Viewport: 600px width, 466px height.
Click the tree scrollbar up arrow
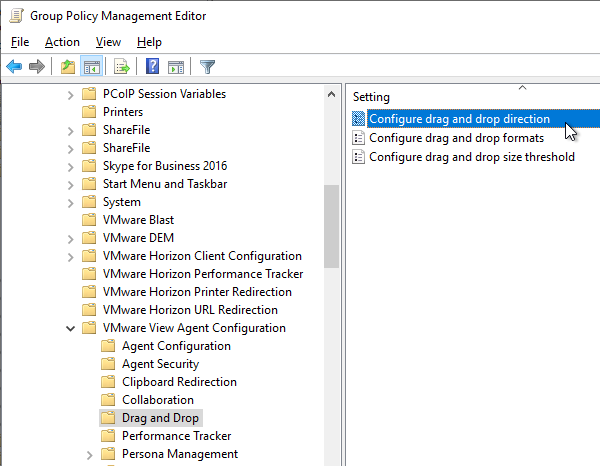331,94
